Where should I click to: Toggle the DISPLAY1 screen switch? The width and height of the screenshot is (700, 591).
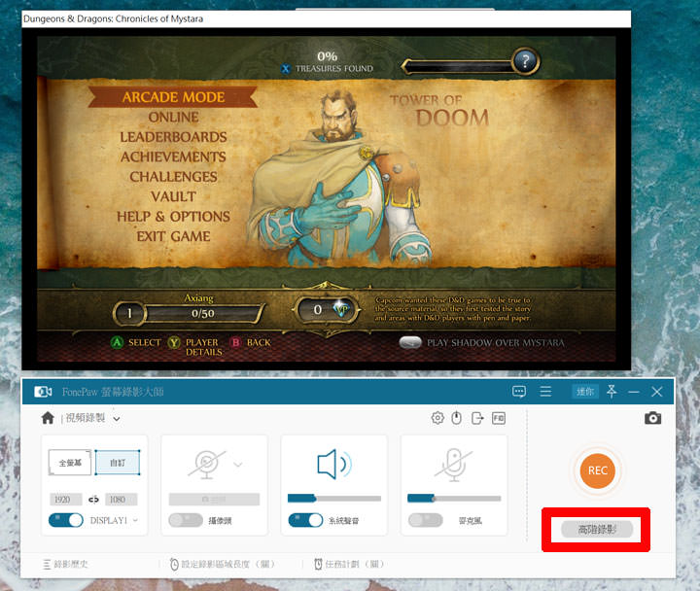66,520
